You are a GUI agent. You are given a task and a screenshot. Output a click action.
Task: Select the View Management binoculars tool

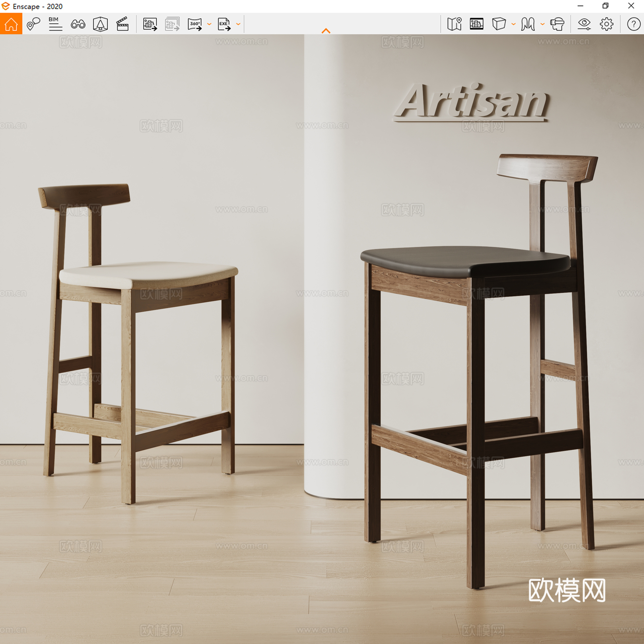(x=78, y=24)
